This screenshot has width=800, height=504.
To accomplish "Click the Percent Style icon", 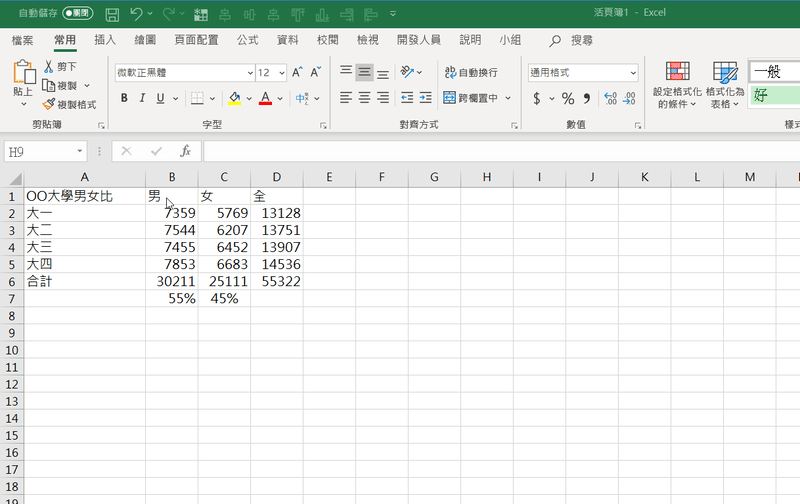I will pos(568,98).
